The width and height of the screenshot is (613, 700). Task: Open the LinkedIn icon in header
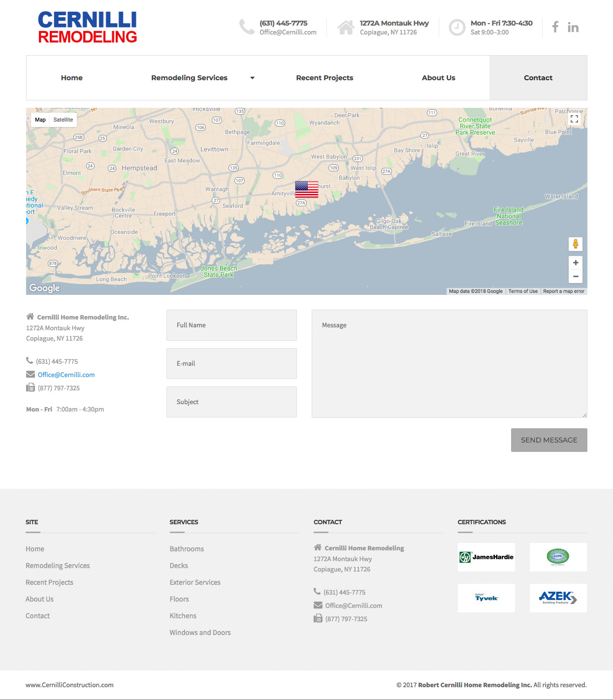[x=573, y=28]
